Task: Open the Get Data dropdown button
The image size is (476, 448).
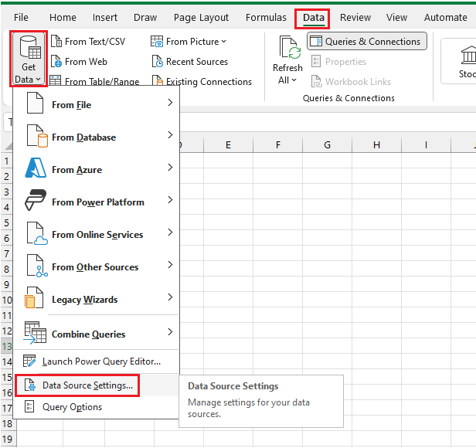Action: point(29,59)
